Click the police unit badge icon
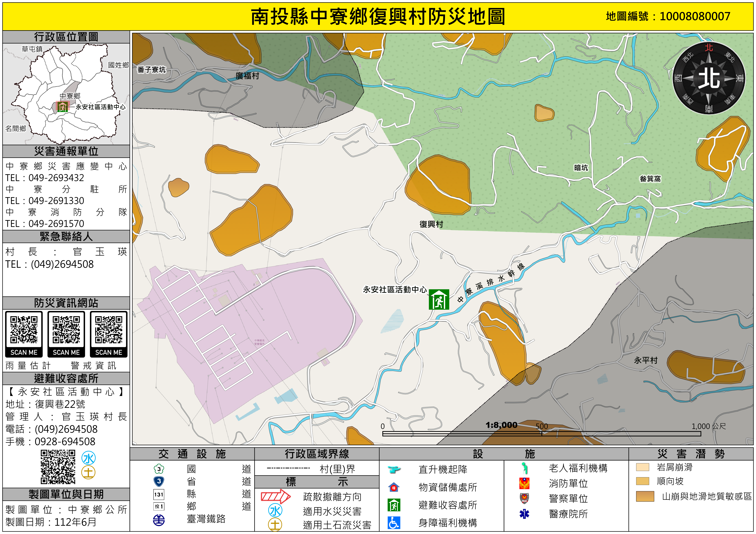The image size is (756, 534). tap(524, 498)
